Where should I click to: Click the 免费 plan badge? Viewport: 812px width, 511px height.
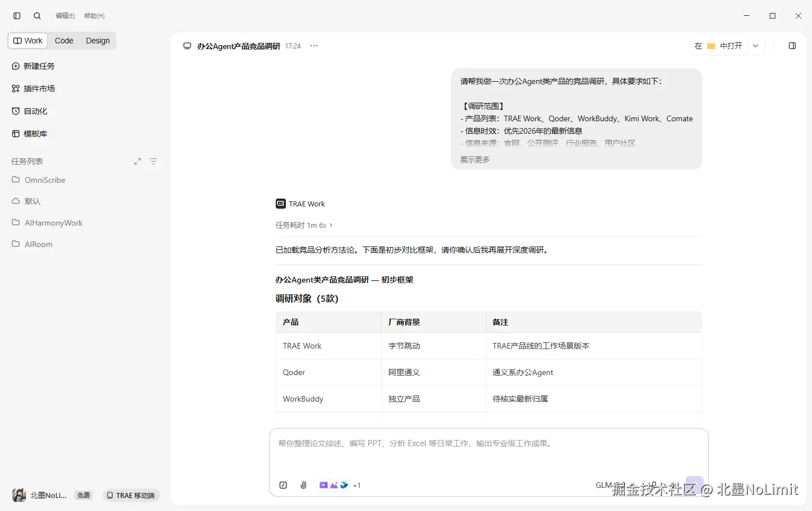click(x=83, y=495)
